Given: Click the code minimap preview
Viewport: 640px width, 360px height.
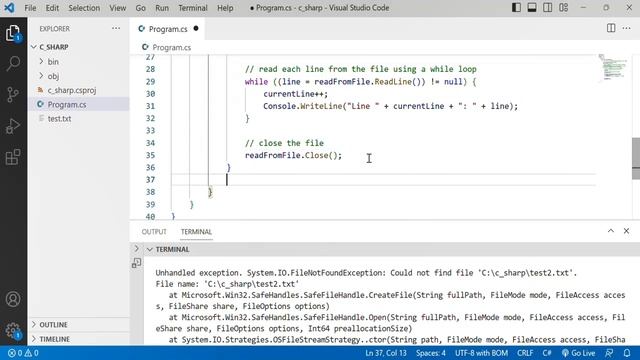Looking at the screenshot, I should (613, 67).
